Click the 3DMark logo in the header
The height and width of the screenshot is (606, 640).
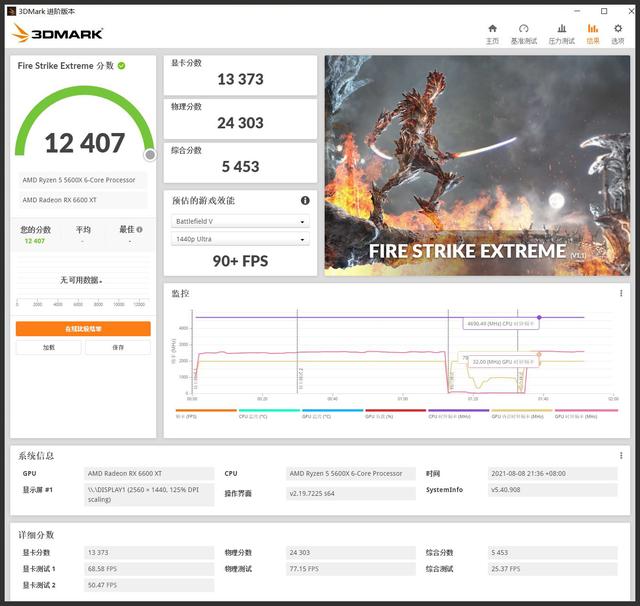(57, 33)
